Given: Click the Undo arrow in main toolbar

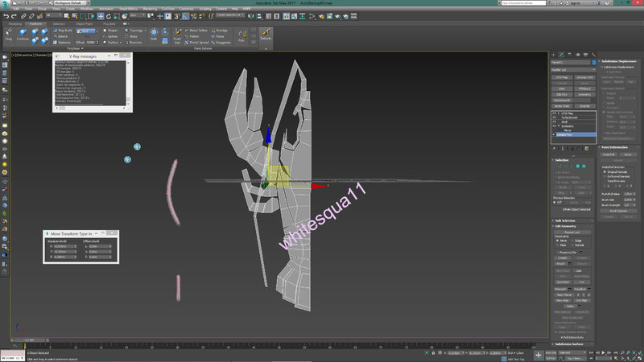Looking at the screenshot, I should pos(6,16).
